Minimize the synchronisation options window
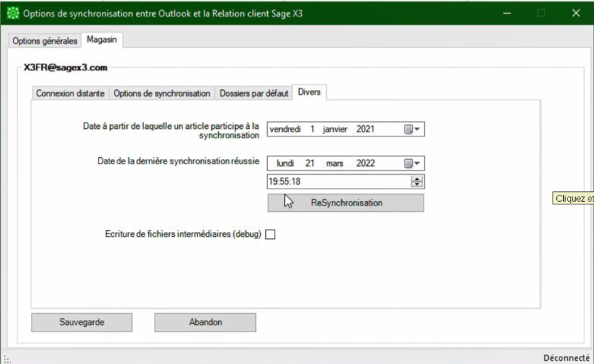Image resolution: width=594 pixels, height=364 pixels. 507,13
